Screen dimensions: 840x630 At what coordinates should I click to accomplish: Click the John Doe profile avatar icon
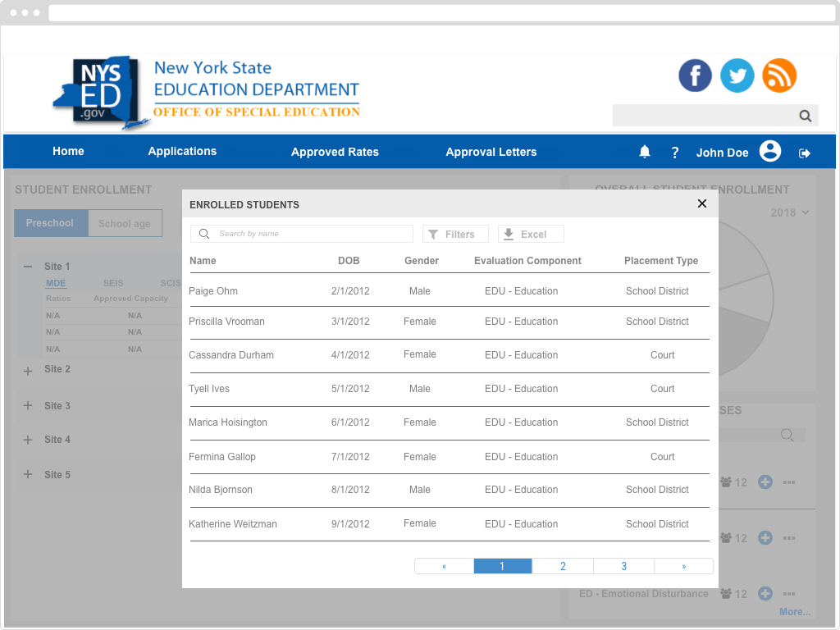(x=769, y=152)
